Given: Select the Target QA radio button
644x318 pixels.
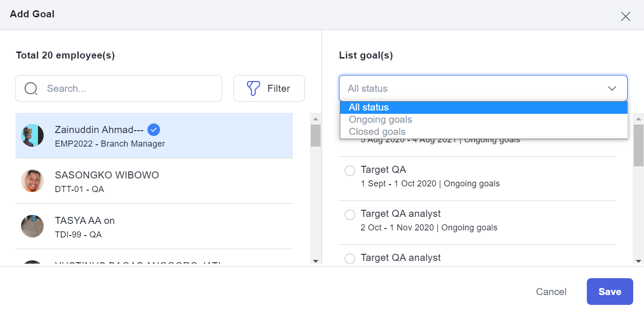Looking at the screenshot, I should click(350, 170).
